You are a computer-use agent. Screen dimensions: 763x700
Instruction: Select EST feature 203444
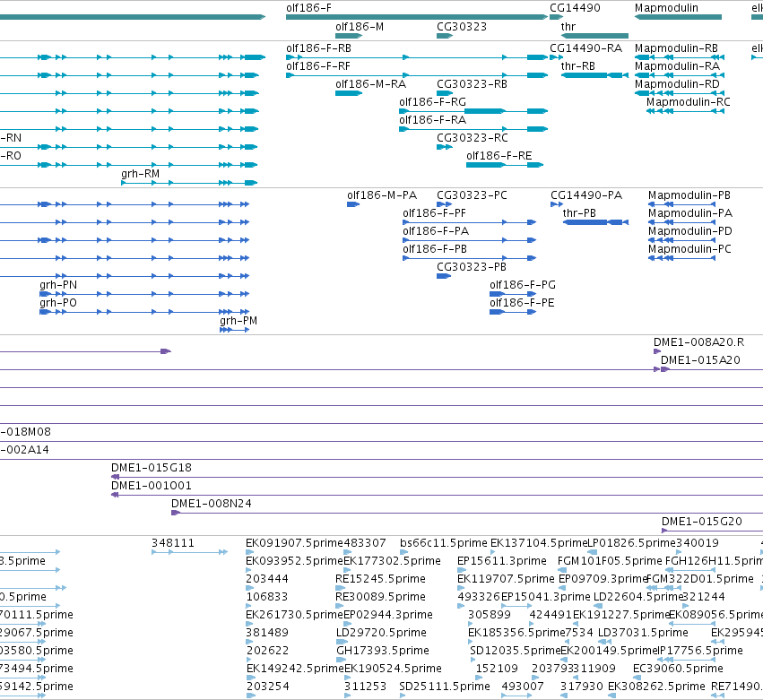pos(250,588)
